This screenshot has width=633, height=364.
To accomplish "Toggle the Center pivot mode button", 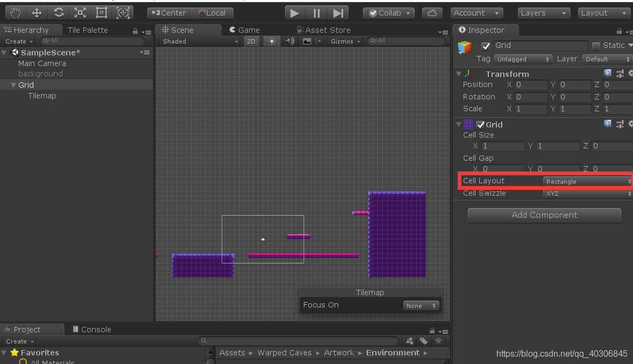I will (169, 13).
